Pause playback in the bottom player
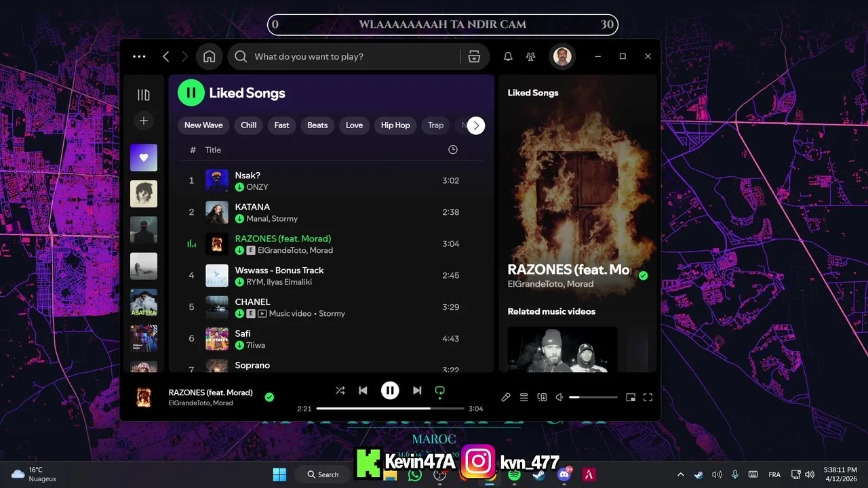 390,390
